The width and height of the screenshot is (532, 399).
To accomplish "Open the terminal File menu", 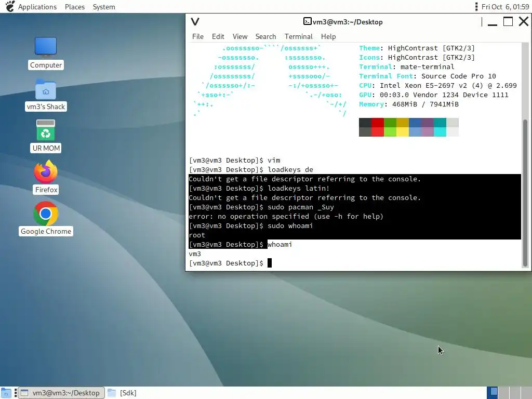I will coord(198,36).
